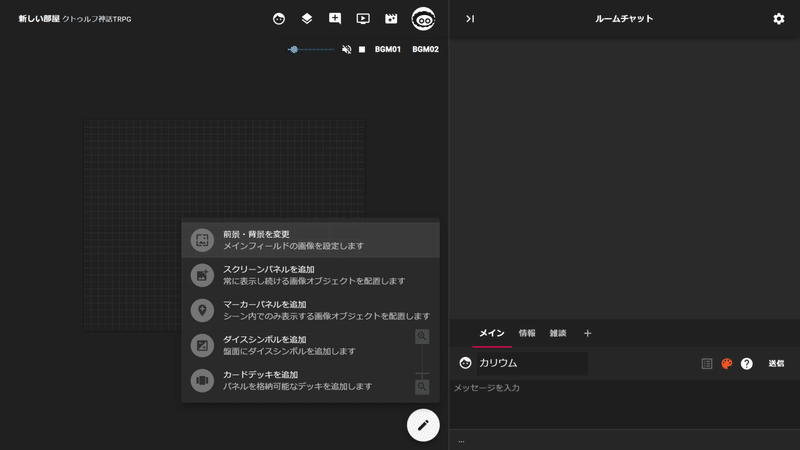Open the layers icon in top toolbar

pyautogui.click(x=307, y=19)
